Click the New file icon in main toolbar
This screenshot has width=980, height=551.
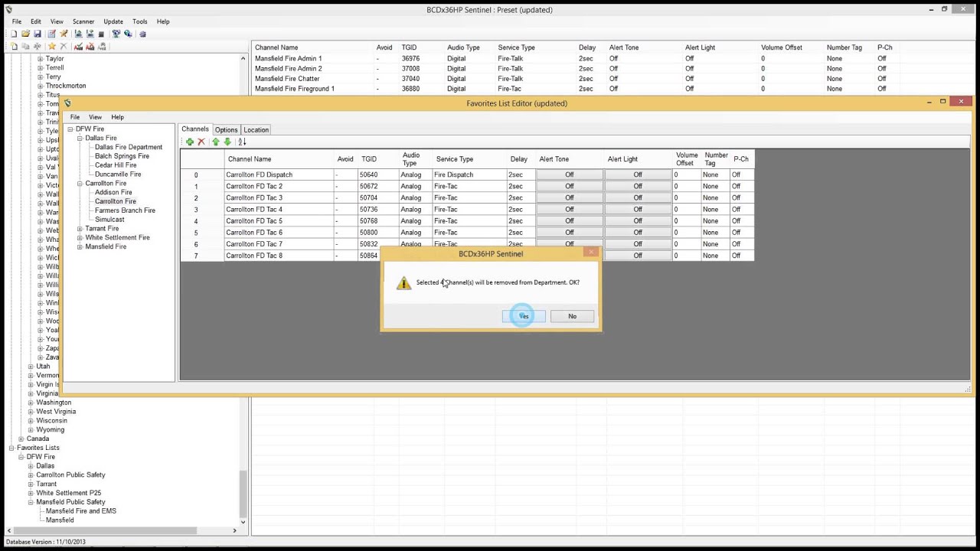pos(14,34)
